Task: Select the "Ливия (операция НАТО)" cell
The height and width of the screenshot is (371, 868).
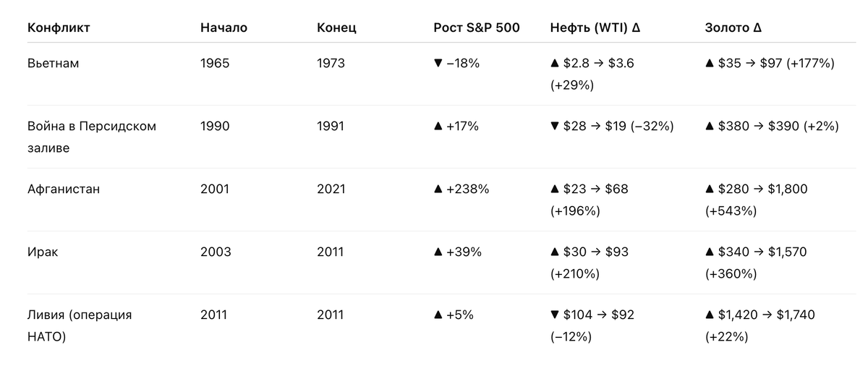Action: click(x=80, y=325)
